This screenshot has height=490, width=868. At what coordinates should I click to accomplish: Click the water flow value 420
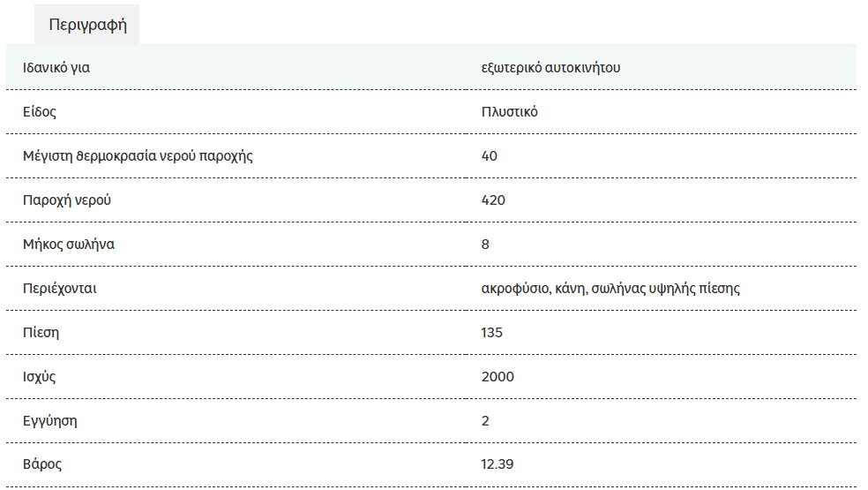493,200
